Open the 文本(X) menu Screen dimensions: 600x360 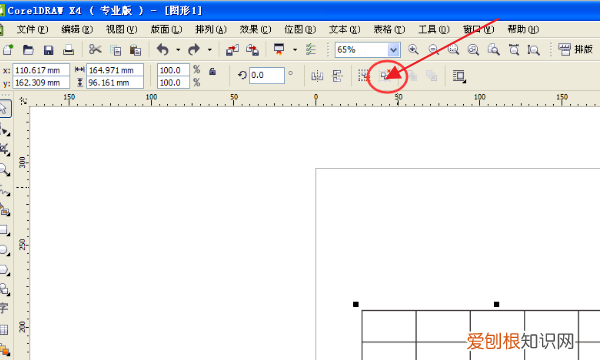pyautogui.click(x=344, y=29)
